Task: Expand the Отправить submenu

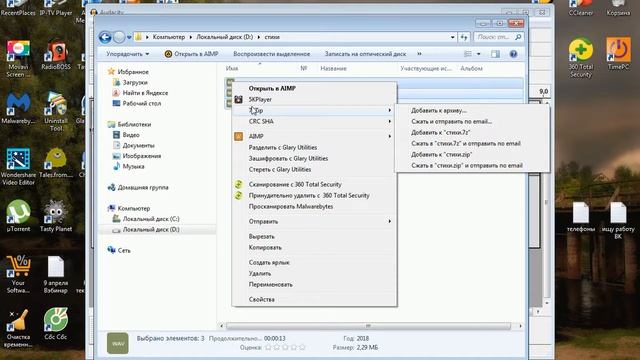Action: 314,222
